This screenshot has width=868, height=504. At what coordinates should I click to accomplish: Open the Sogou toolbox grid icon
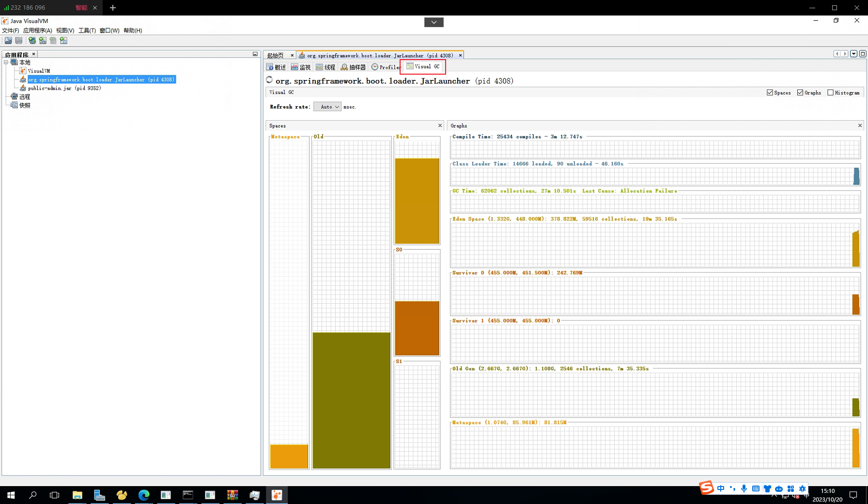790,488
